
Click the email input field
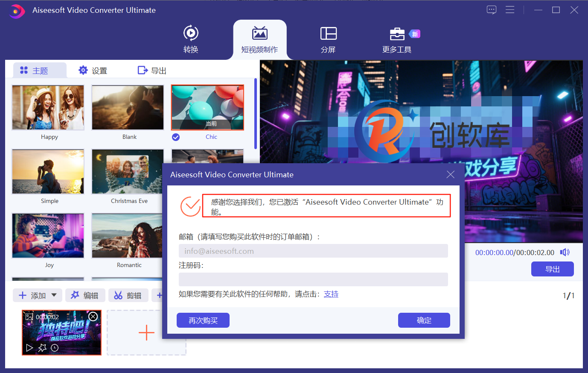(x=313, y=251)
